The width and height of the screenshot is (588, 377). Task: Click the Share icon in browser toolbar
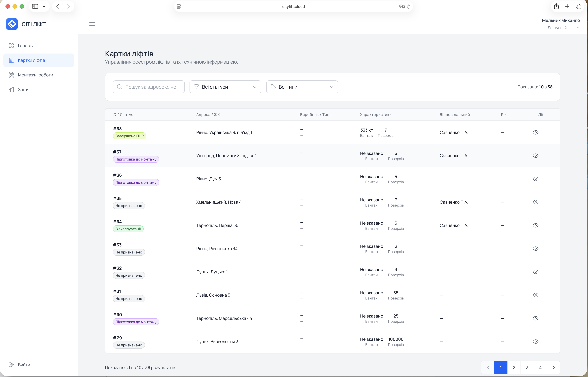[556, 6]
